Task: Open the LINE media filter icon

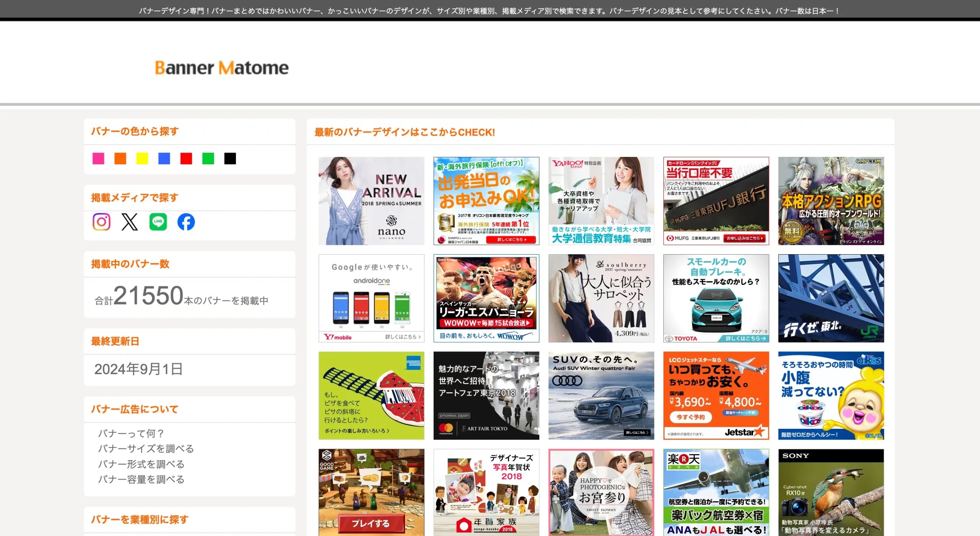Action: 158,222
